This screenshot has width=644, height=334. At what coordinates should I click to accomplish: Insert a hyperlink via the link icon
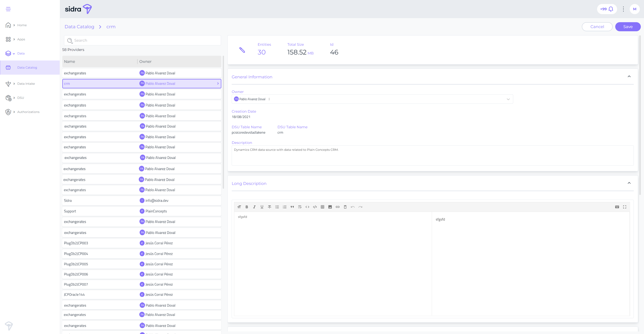337,207
